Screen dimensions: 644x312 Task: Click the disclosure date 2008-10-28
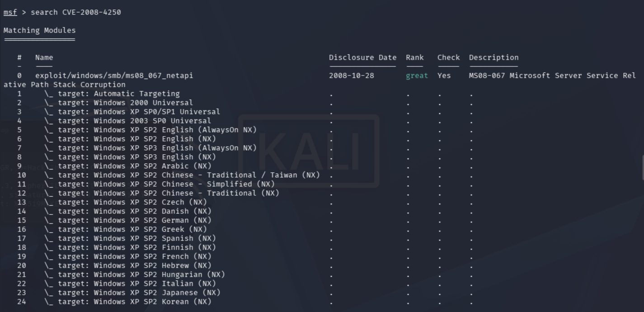tap(352, 76)
